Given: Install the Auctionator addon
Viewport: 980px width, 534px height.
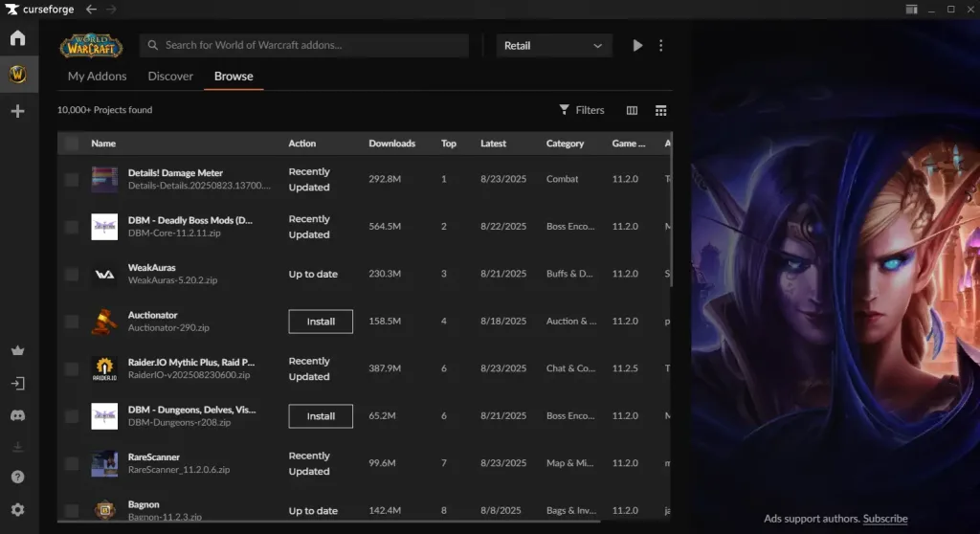Looking at the screenshot, I should 321,322.
